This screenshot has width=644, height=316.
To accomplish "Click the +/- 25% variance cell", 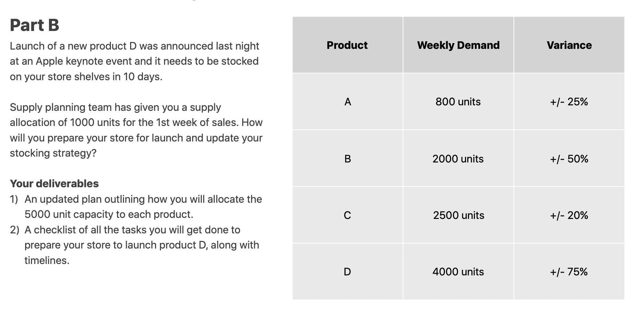I will [x=569, y=102].
